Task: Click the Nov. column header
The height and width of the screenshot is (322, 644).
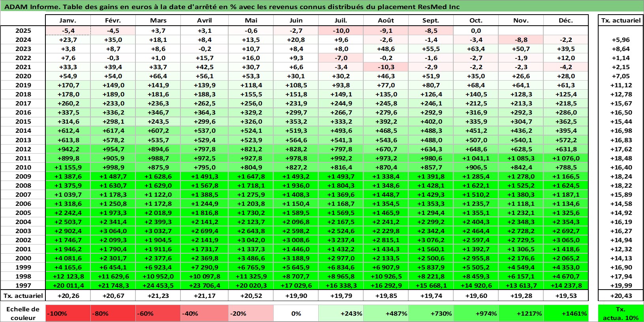Action: [x=521, y=20]
